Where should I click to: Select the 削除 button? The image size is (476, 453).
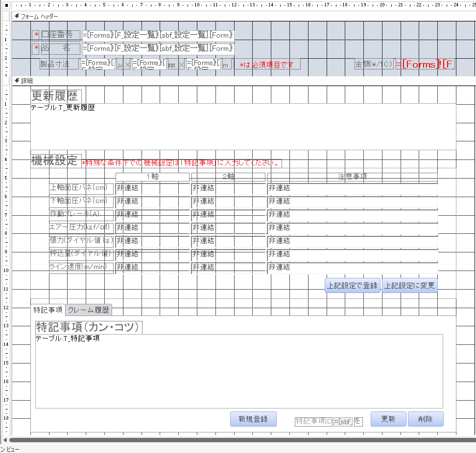426,419
